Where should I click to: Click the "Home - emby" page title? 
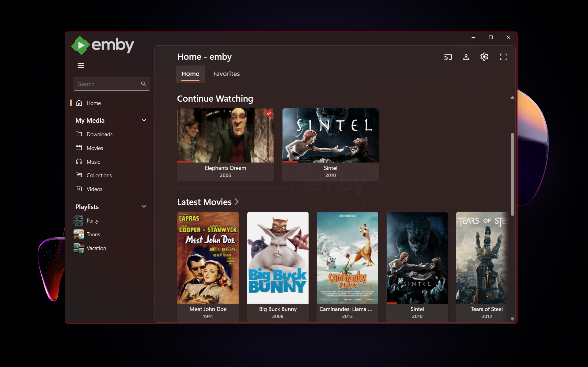coord(204,57)
